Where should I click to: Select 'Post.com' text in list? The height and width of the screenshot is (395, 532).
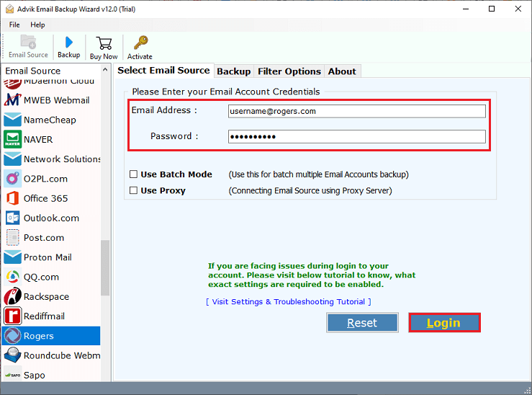tap(44, 237)
